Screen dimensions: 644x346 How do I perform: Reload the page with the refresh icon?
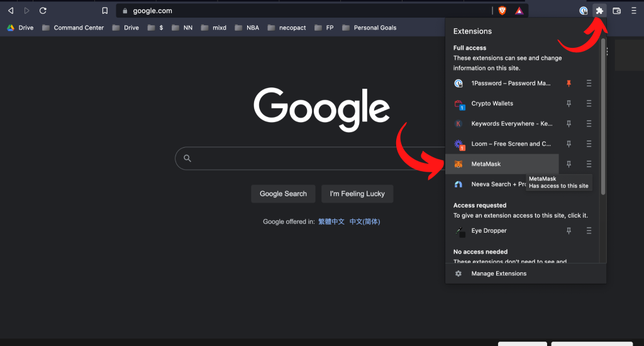(x=43, y=11)
